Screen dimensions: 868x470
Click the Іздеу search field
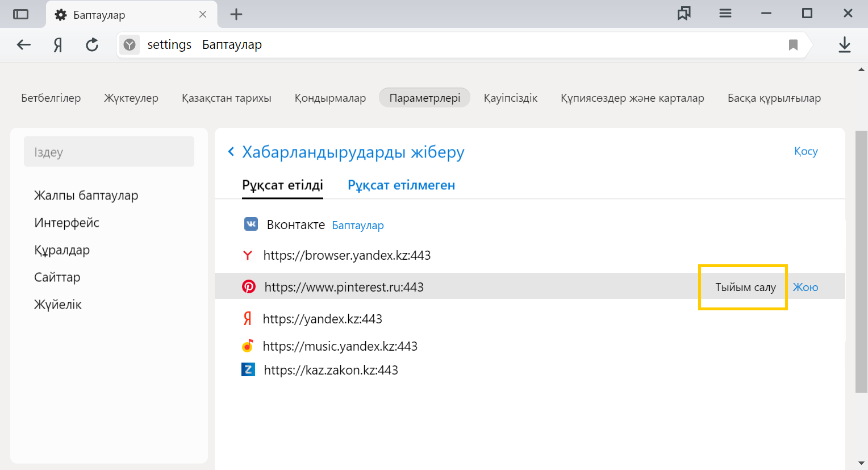click(109, 152)
